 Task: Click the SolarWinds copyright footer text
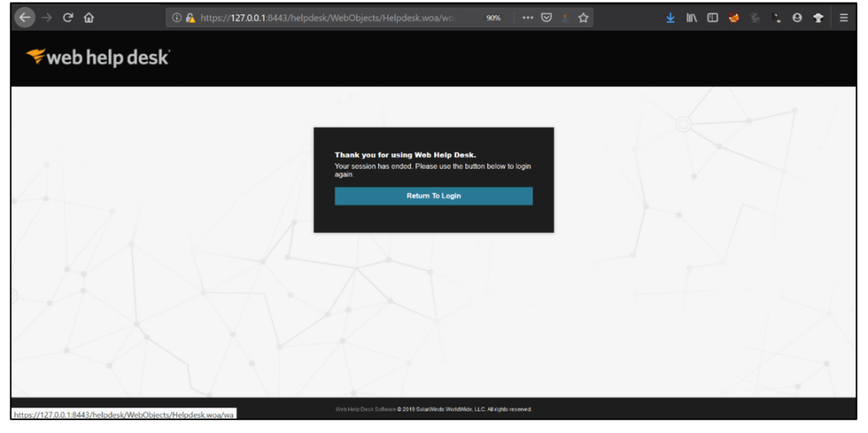tap(433, 409)
